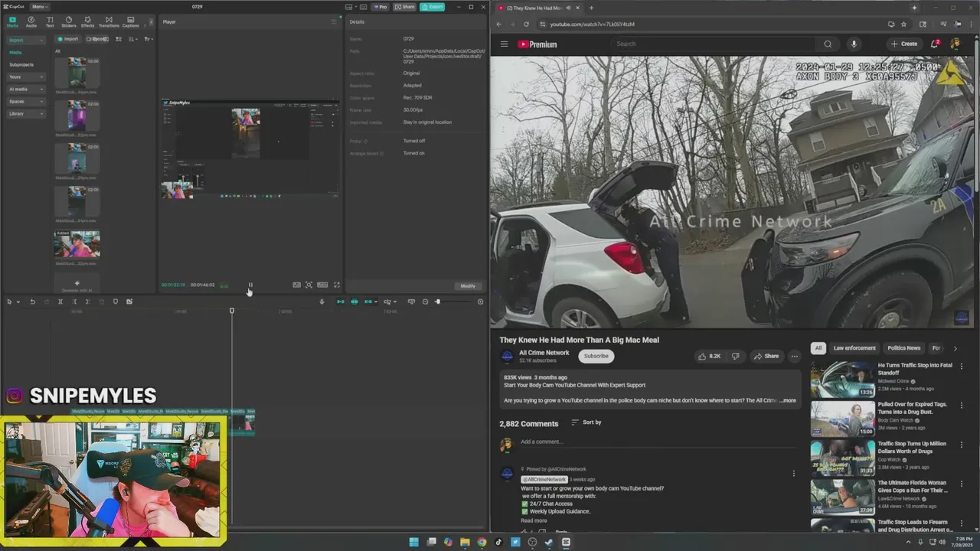
Task: Open the Stickers tab in CapCut
Action: (x=68, y=21)
